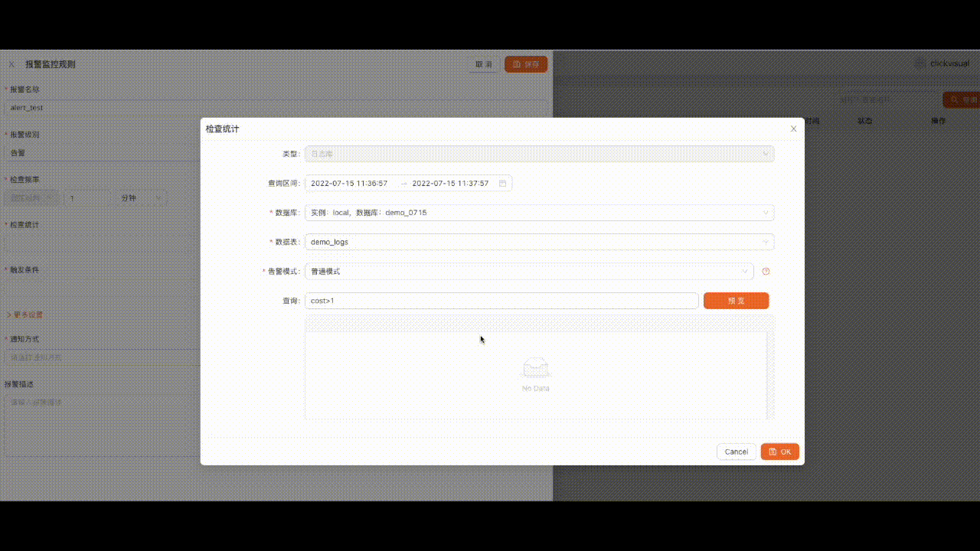Image resolution: width=980 pixels, height=551 pixels.
Task: Click the 预览 preview button
Action: click(x=736, y=301)
